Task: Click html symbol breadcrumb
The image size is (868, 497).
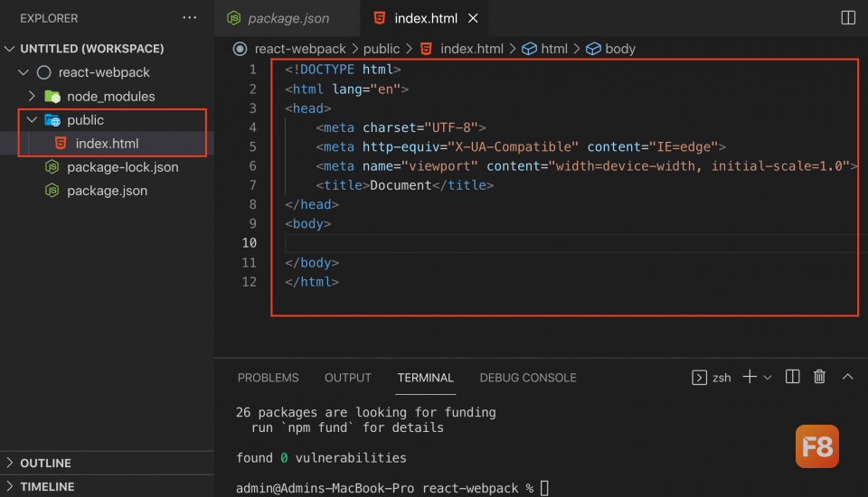Action: (554, 49)
